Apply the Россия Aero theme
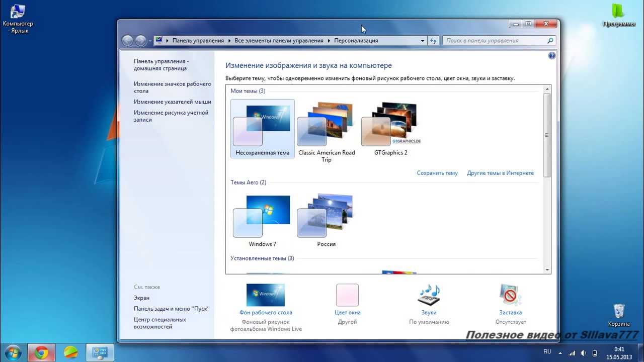The image size is (644, 362). coord(327,220)
